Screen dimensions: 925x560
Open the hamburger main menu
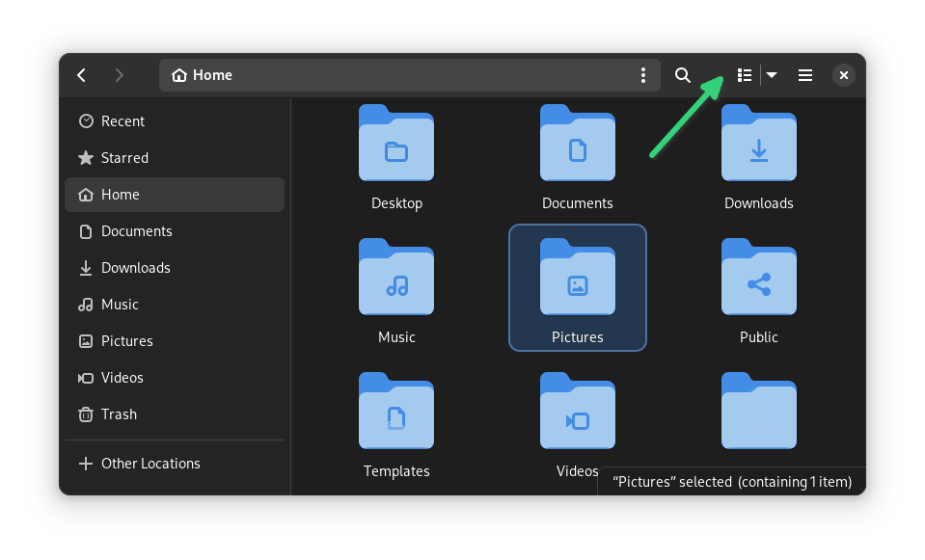pos(805,75)
